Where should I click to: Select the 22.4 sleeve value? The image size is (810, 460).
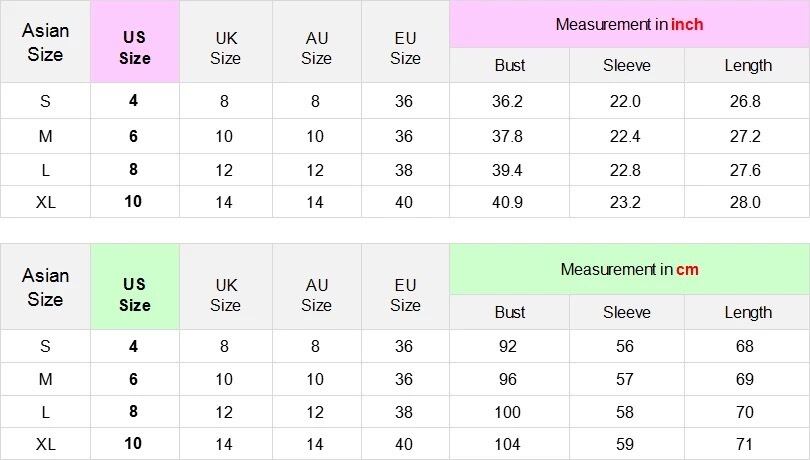(626, 136)
